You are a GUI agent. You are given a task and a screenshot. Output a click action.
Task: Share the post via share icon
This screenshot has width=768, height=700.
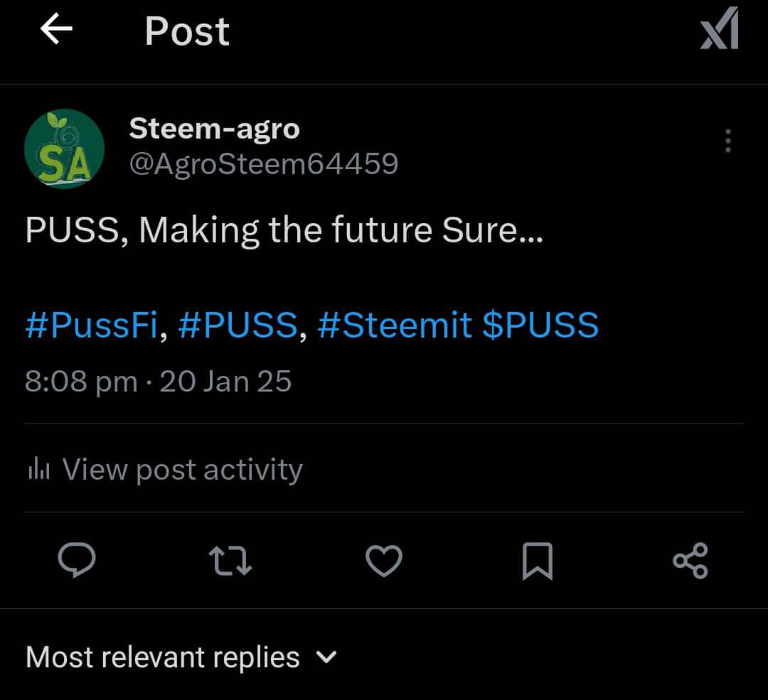tap(690, 561)
